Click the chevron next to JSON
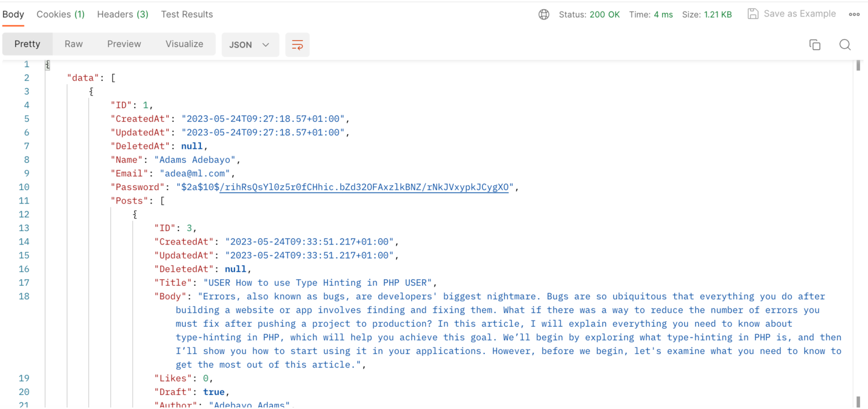The image size is (868, 409). coord(266,45)
